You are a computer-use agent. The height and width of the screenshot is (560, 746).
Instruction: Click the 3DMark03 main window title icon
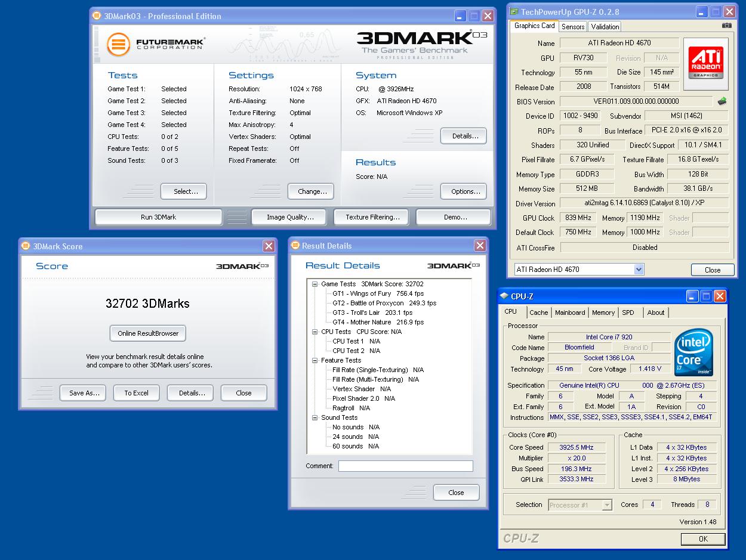coord(97,16)
